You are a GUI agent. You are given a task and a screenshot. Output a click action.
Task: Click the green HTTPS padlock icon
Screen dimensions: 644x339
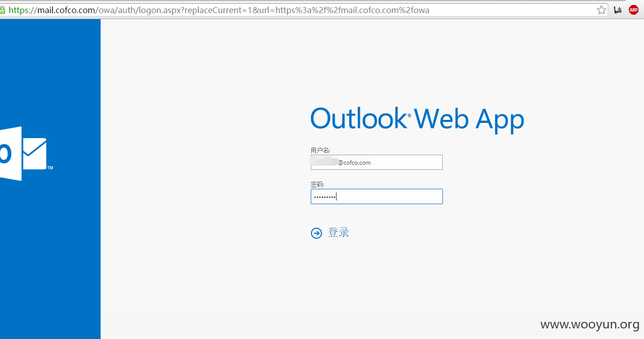coord(3,10)
